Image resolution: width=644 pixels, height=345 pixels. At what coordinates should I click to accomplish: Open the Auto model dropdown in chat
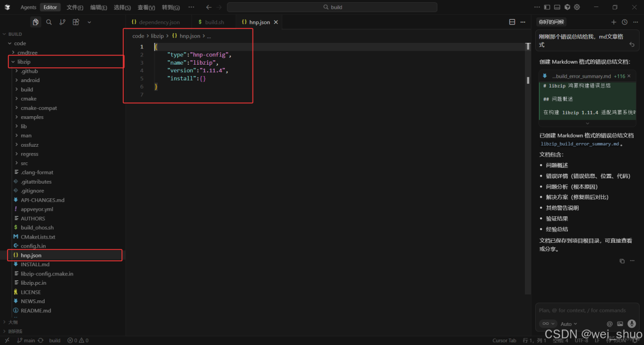568,323
